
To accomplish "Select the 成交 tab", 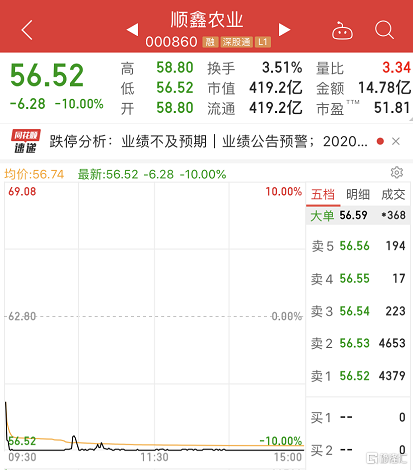I will point(393,194).
